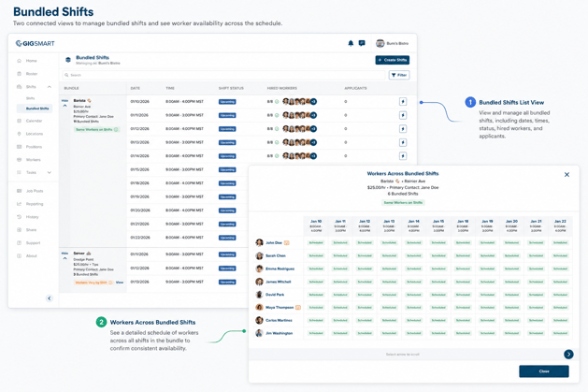Click David Park's avatar

pos(259,295)
